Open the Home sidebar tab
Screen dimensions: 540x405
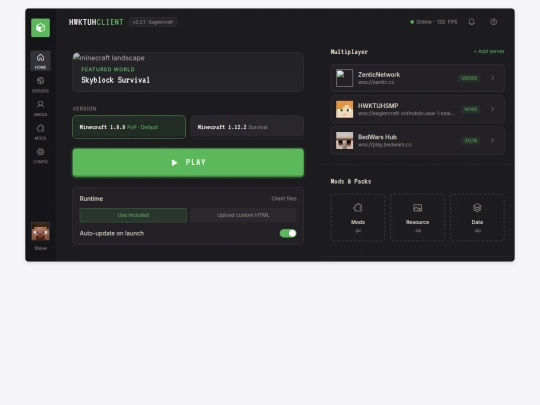40,61
